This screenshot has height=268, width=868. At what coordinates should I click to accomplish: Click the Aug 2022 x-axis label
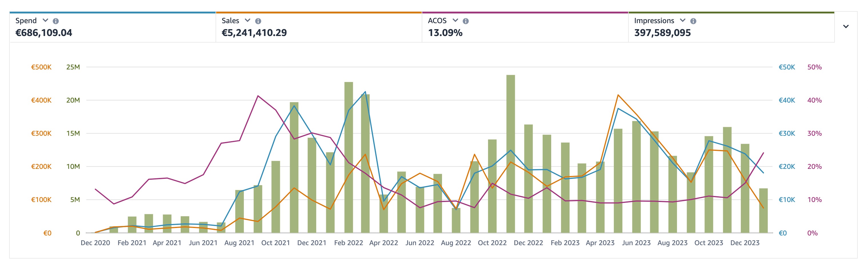pyautogui.click(x=456, y=243)
